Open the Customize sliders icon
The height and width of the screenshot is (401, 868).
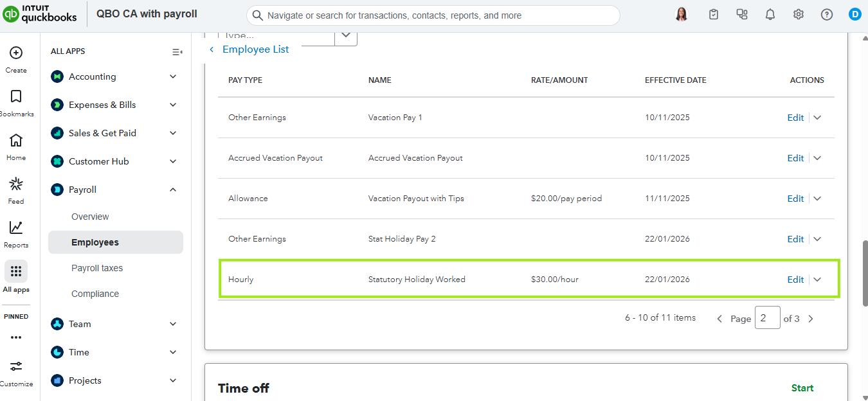click(16, 366)
